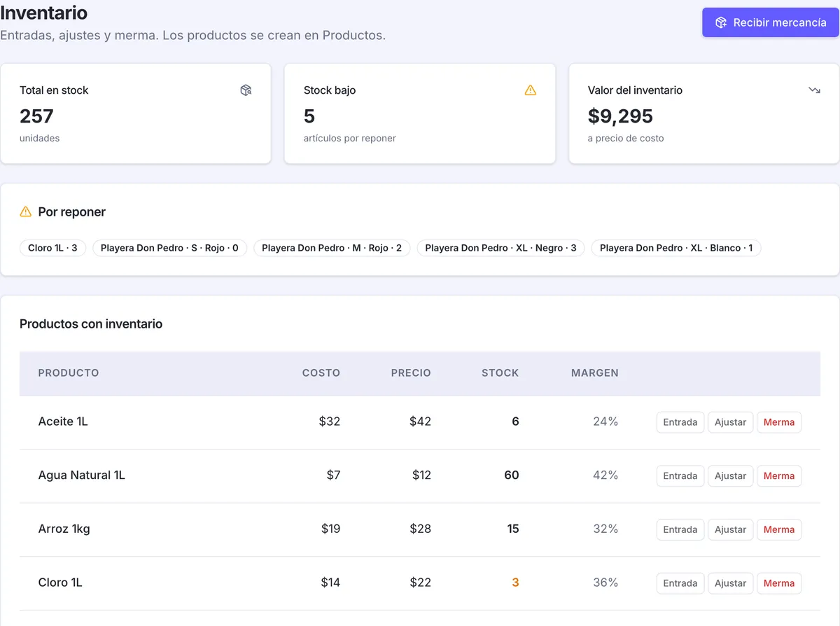840x626 pixels.
Task: Select the Cloro 1L · 3 chip
Action: pyautogui.click(x=53, y=248)
